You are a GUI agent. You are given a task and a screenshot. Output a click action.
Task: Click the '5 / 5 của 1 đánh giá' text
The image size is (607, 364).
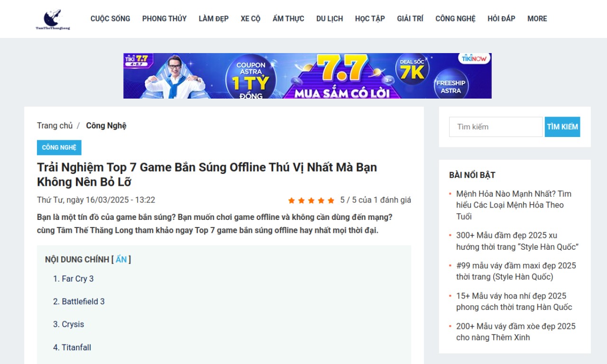tap(376, 200)
